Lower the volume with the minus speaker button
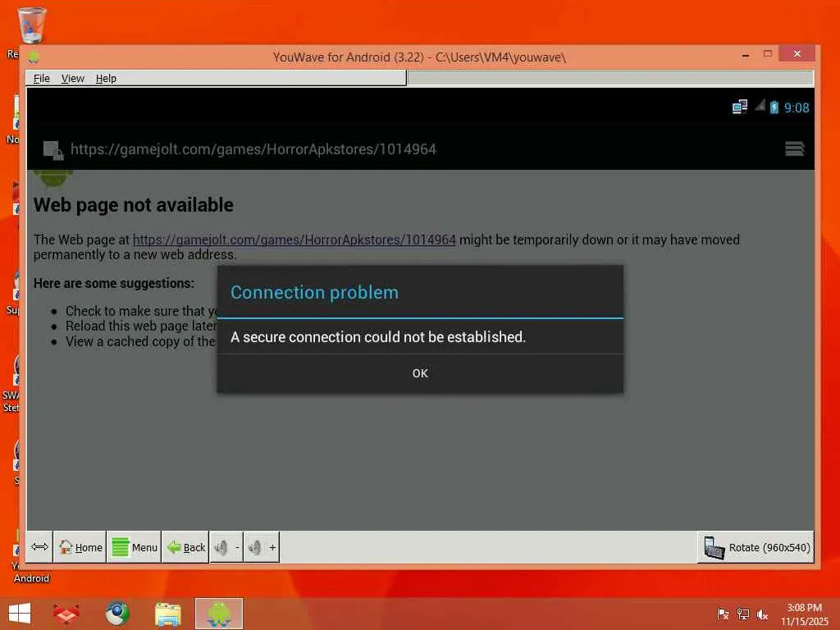This screenshot has height=630, width=840. [x=226, y=547]
